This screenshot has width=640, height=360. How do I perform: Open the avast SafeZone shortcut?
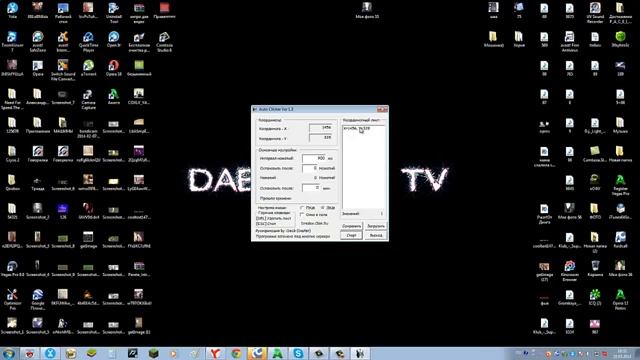point(38,41)
